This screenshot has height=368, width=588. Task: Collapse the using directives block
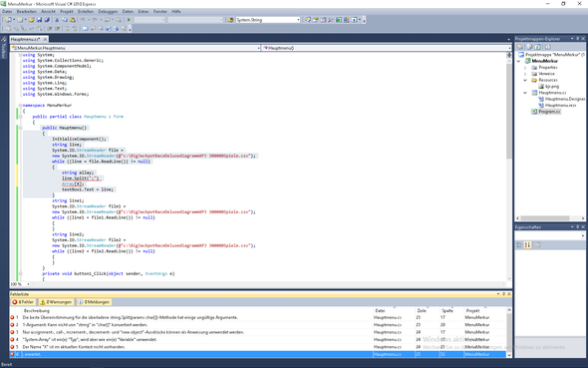click(20, 55)
